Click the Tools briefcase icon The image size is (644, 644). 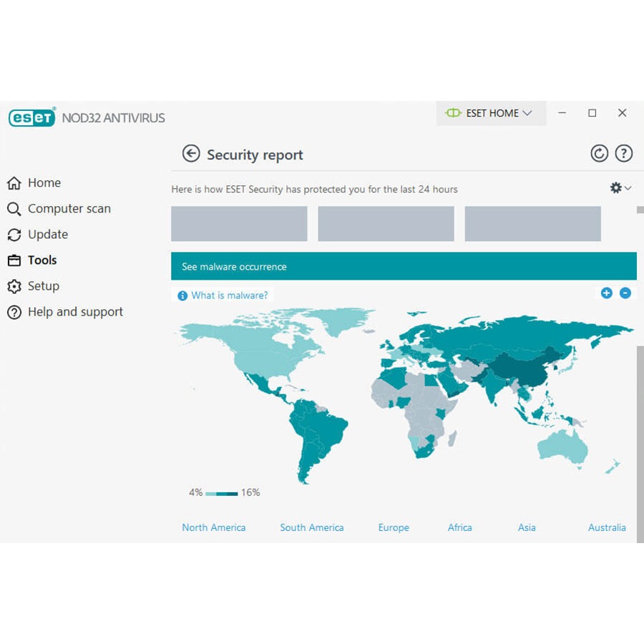pyautogui.click(x=14, y=260)
